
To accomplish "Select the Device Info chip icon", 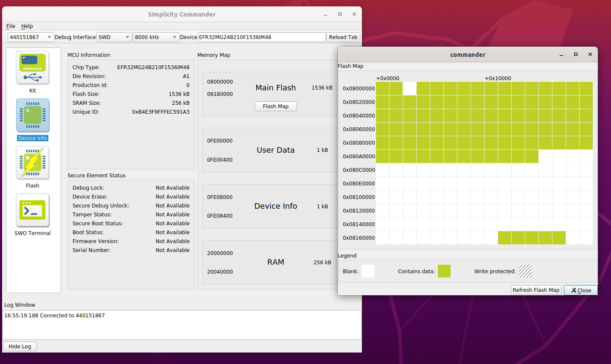I will [x=33, y=115].
